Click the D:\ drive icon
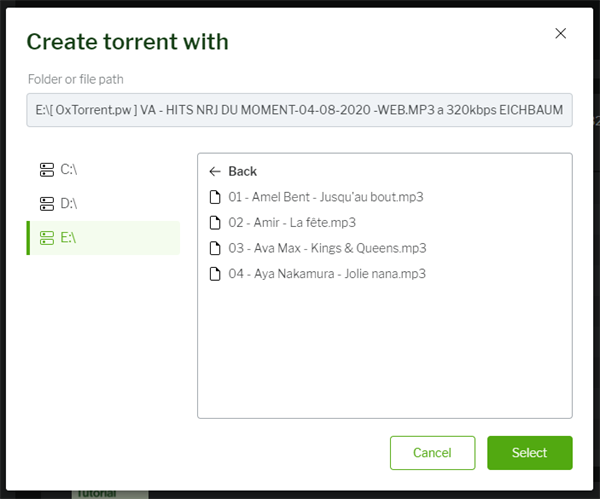 pos(46,204)
